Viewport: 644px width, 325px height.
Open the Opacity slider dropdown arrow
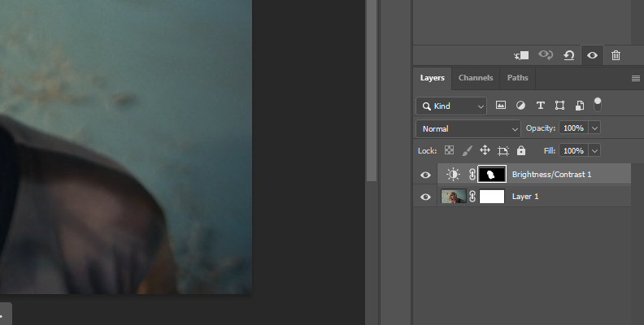(x=594, y=128)
